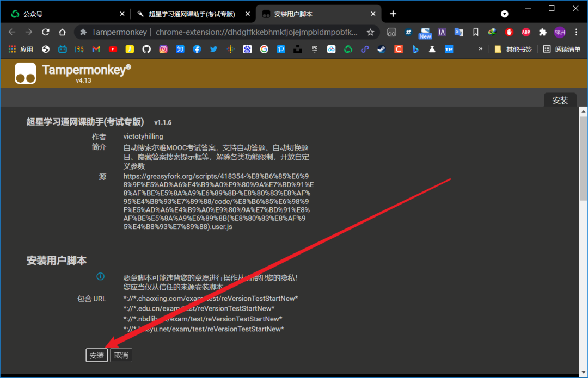Click the scrollbar up arrow
This screenshot has height=378, width=588.
click(x=583, y=111)
